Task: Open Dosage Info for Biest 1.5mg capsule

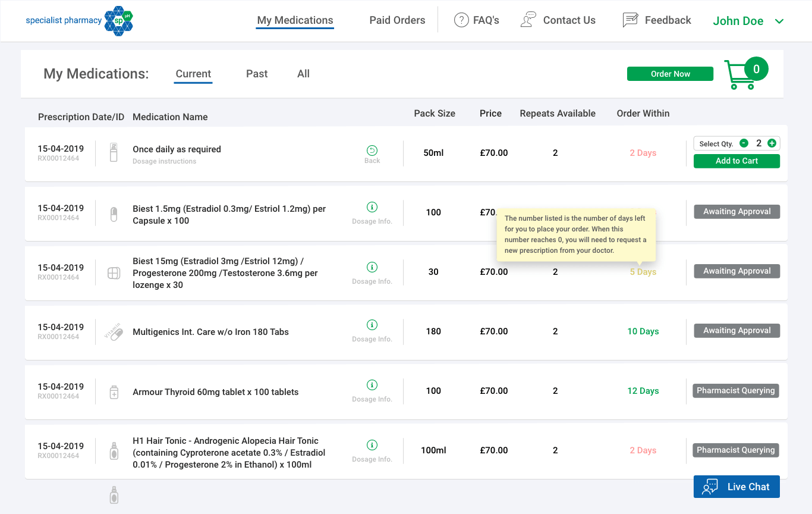Action: 372,207
